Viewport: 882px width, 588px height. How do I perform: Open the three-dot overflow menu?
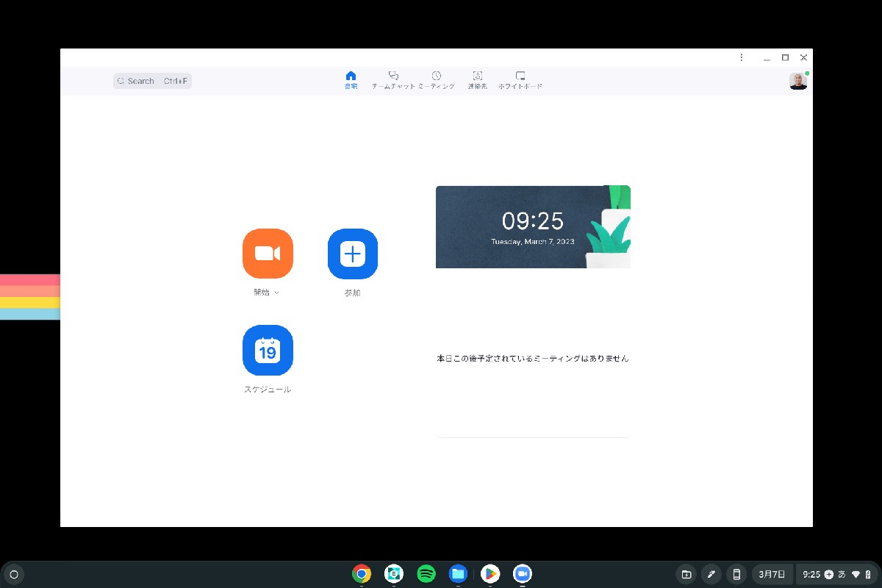click(741, 57)
